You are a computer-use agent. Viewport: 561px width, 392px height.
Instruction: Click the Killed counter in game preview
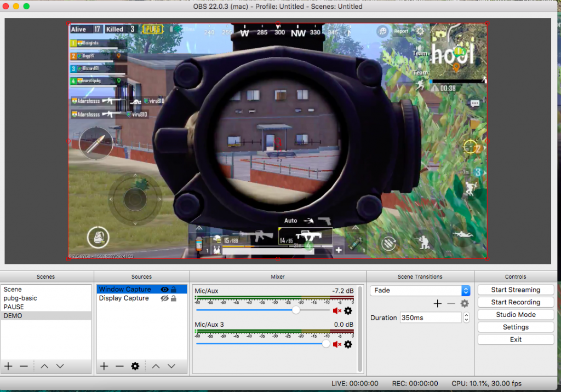pos(121,30)
